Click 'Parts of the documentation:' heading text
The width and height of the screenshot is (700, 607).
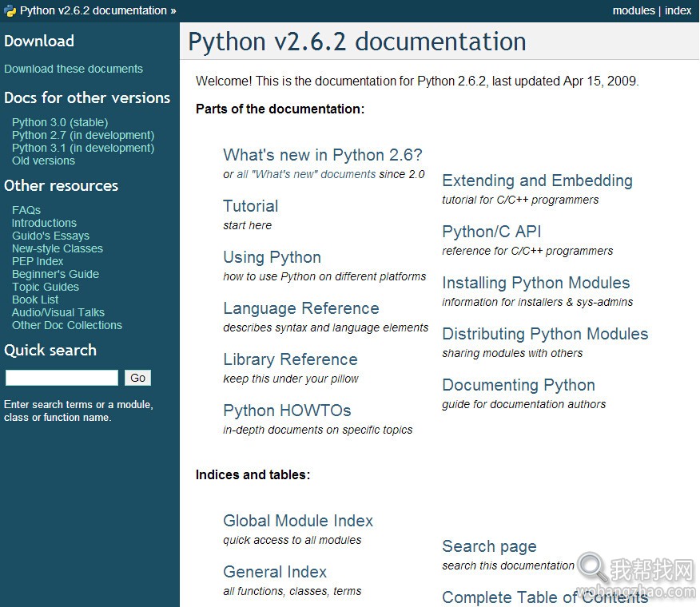pos(280,109)
